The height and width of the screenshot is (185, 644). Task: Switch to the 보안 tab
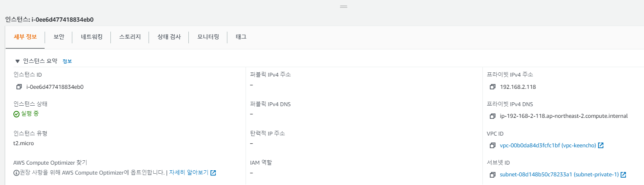[59, 37]
